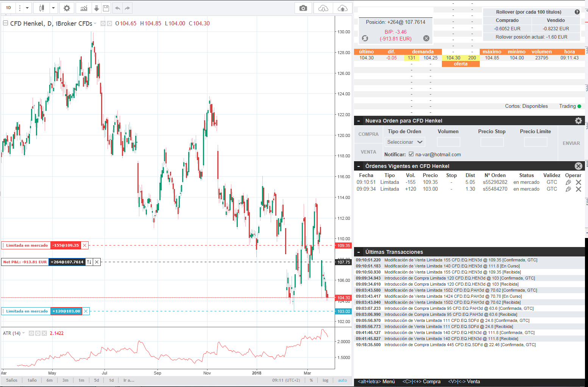Open the Ir a... date picker
Image resolution: width=588 pixels, height=387 pixels.
129,380
